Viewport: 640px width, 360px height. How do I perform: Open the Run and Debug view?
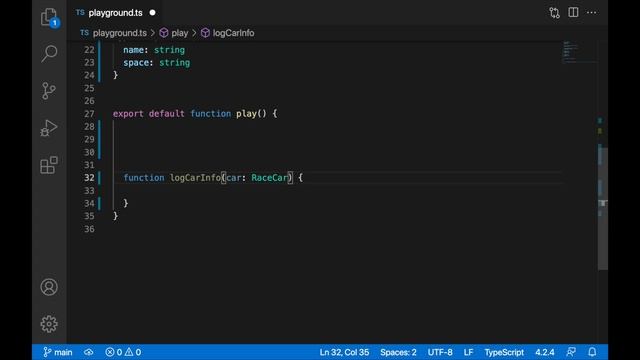point(49,128)
